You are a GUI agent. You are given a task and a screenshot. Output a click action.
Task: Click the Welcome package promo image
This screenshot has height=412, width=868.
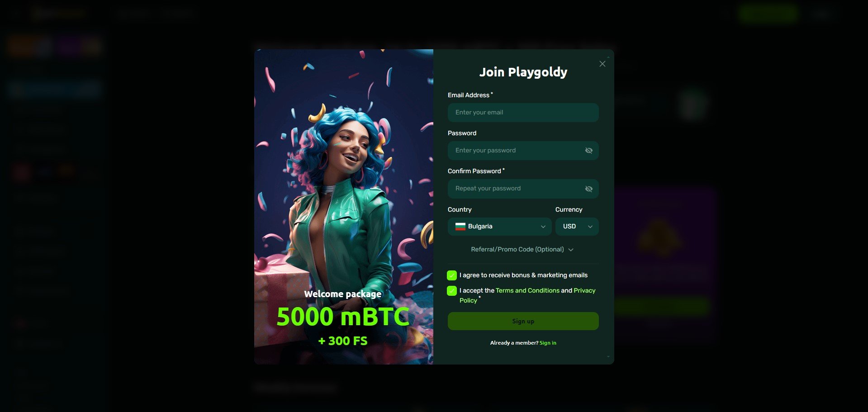click(x=344, y=207)
